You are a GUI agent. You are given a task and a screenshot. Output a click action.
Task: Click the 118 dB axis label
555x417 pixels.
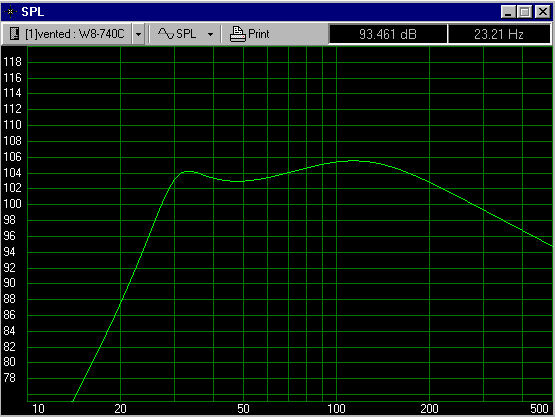(x=12, y=62)
